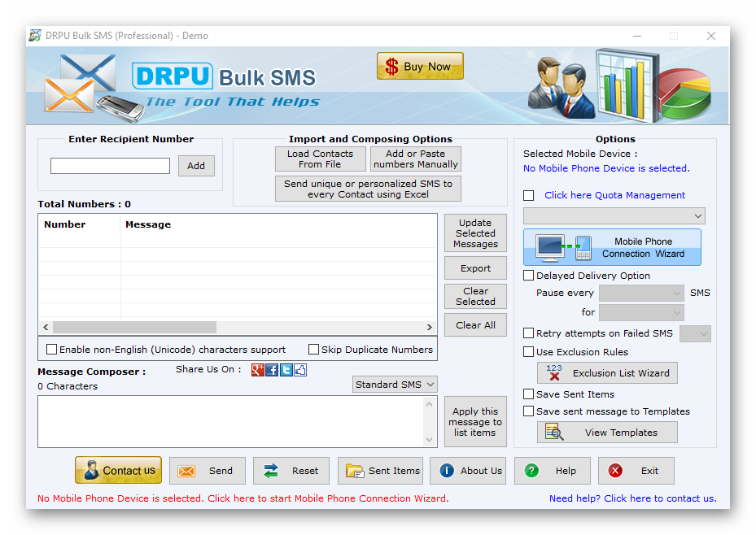Viewport: 756px width, 535px height.
Task: Click the Twitter share icon
Action: pos(286,370)
